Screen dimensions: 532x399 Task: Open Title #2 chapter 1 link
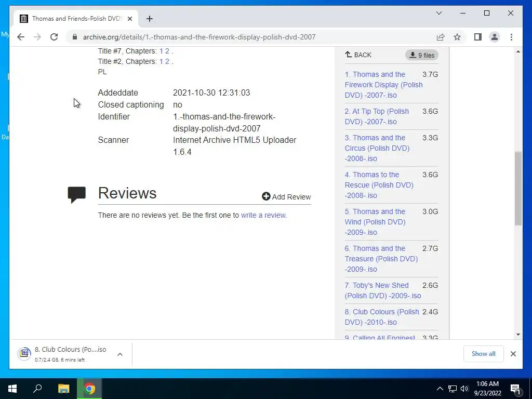pos(161,61)
